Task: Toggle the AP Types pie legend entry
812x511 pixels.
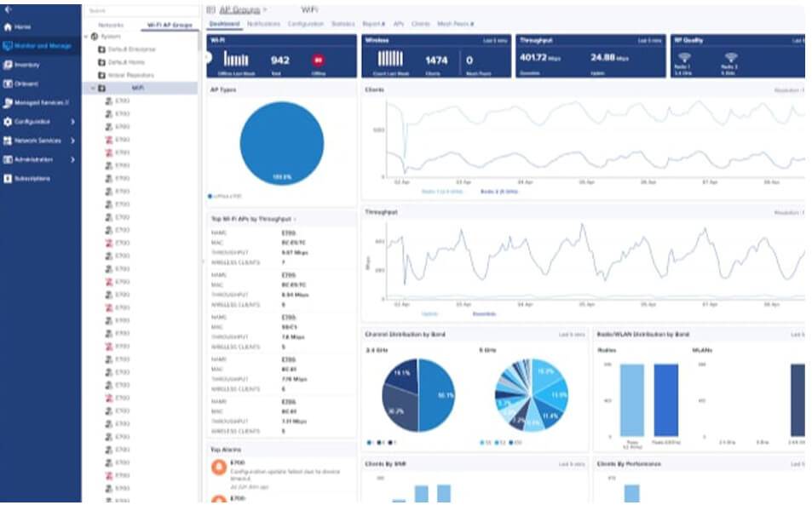Action: pyautogui.click(x=225, y=196)
